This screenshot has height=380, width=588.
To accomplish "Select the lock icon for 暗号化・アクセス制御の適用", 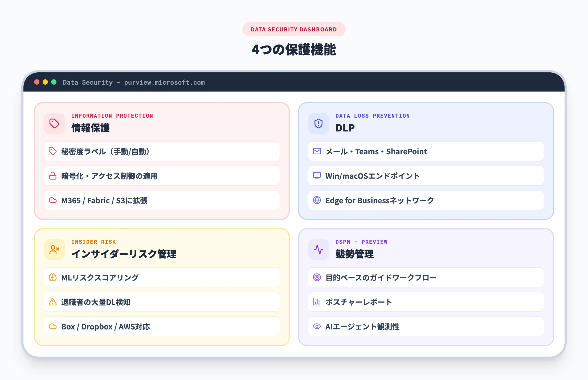I will tap(52, 176).
